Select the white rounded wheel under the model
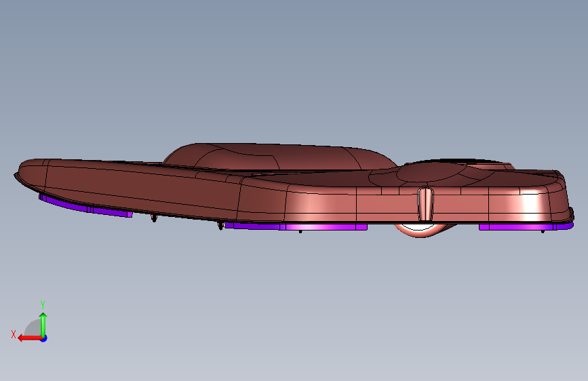588x381 pixels. (420, 229)
